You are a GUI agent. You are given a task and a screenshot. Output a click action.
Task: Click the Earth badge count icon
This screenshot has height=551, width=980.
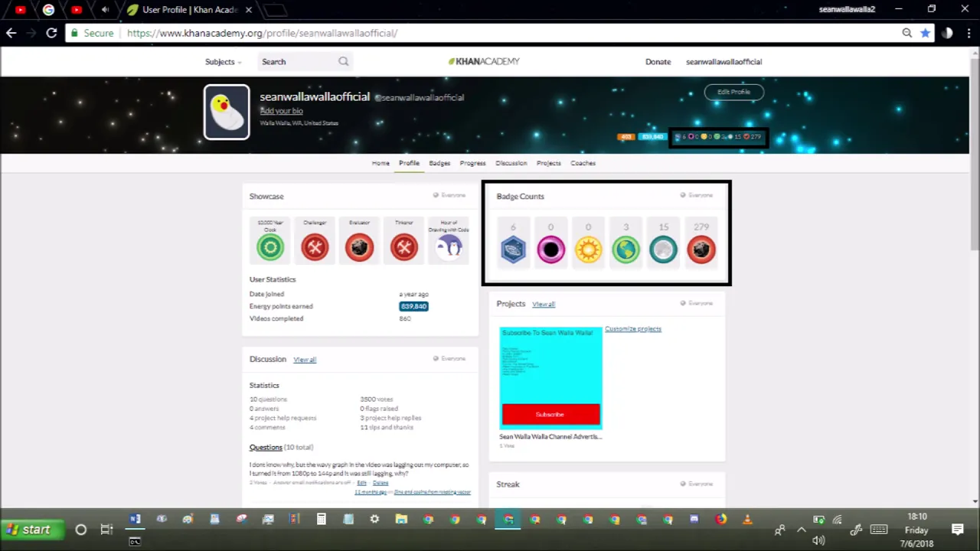click(x=626, y=249)
